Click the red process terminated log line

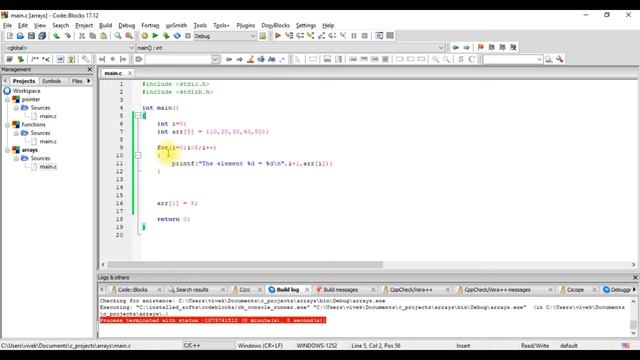(x=213, y=320)
